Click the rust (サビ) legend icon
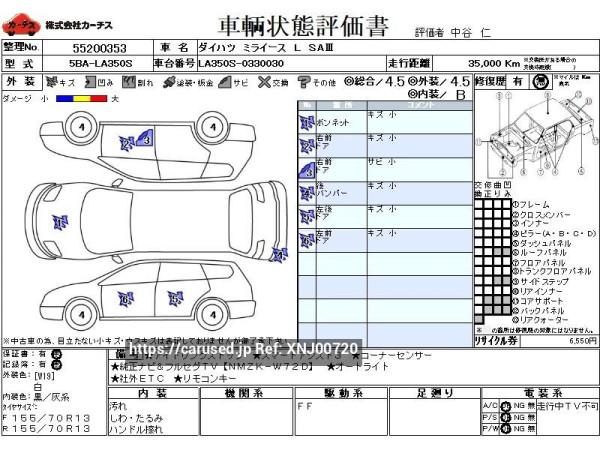 (222, 83)
